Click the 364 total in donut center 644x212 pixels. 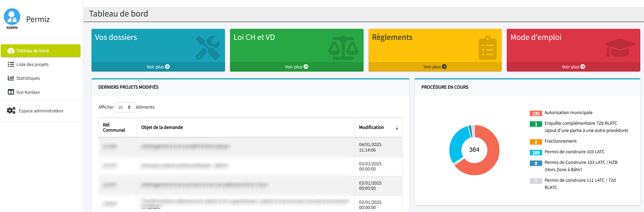(x=474, y=150)
